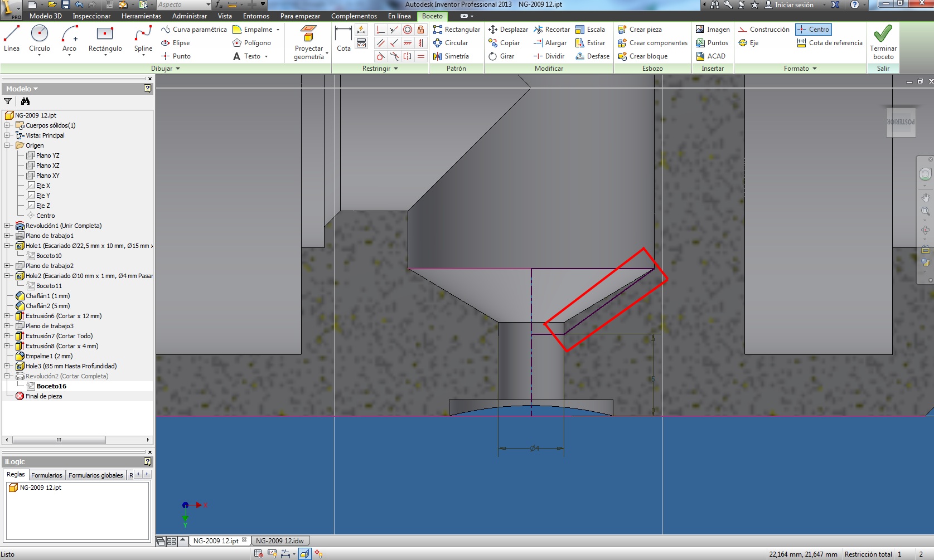Image resolution: width=934 pixels, height=560 pixels.
Task: Click Crear bloque button
Action: pyautogui.click(x=642, y=56)
